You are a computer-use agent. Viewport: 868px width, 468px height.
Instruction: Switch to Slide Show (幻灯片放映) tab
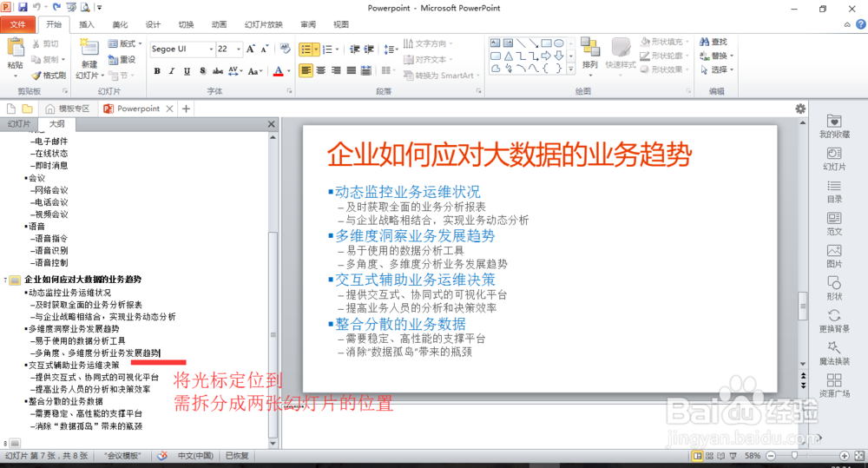point(264,24)
